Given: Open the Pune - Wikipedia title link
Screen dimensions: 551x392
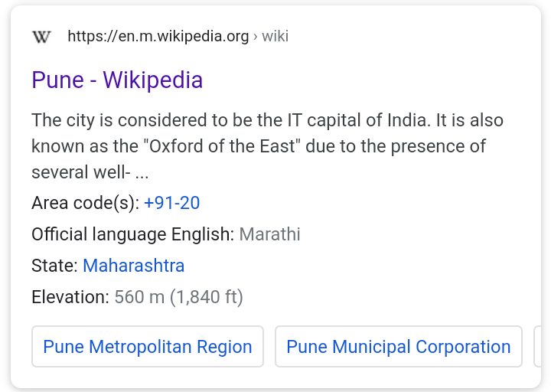Looking at the screenshot, I should point(117,80).
